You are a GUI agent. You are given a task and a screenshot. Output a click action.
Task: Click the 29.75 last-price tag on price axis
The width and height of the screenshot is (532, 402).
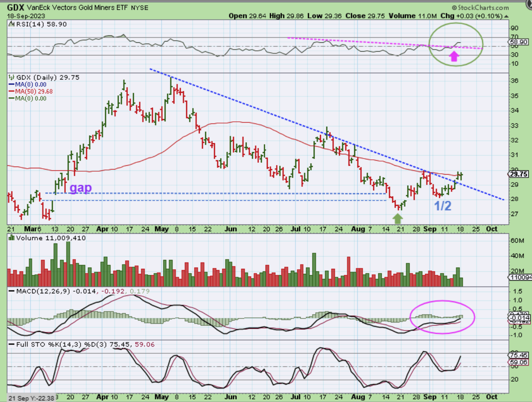point(518,174)
